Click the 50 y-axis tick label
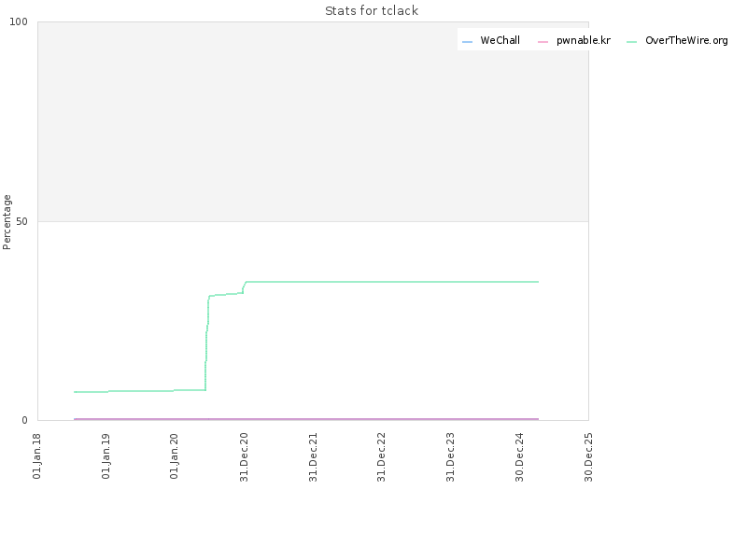The height and width of the screenshot is (560, 747). point(21,221)
